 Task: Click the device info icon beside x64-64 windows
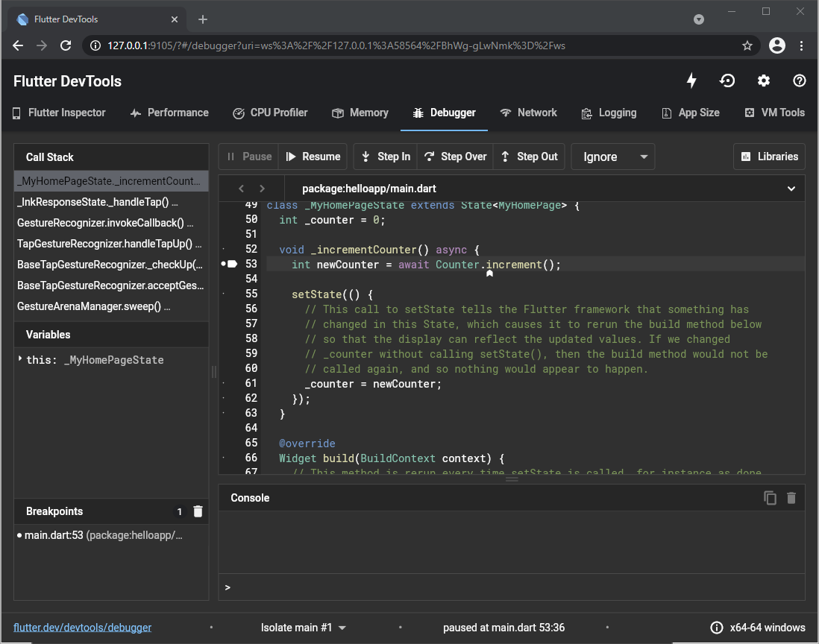click(717, 628)
